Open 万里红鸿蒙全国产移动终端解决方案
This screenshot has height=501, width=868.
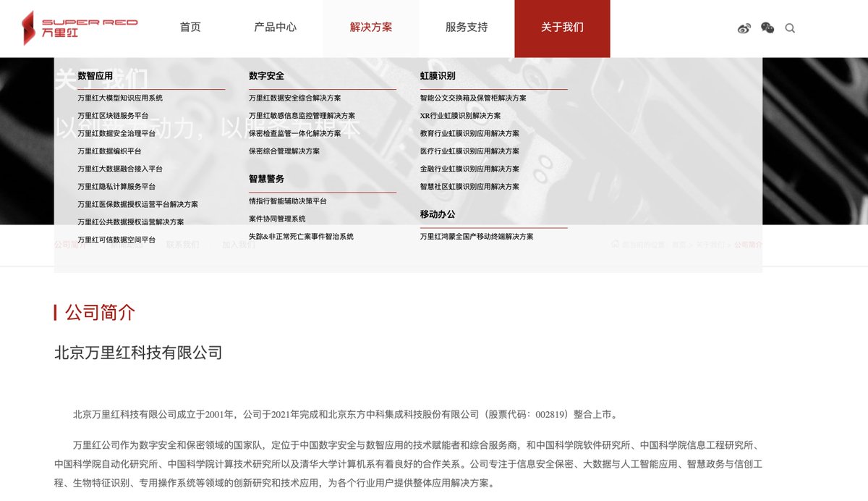tap(477, 237)
